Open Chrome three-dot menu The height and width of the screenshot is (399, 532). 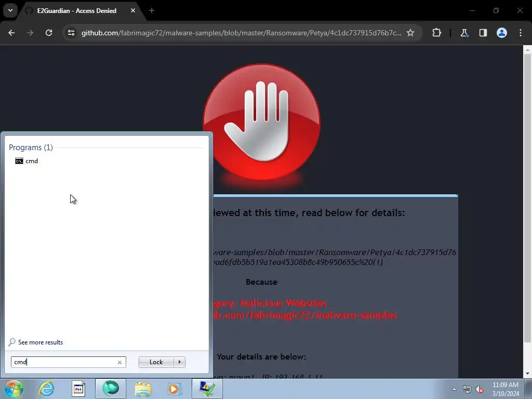(x=521, y=33)
